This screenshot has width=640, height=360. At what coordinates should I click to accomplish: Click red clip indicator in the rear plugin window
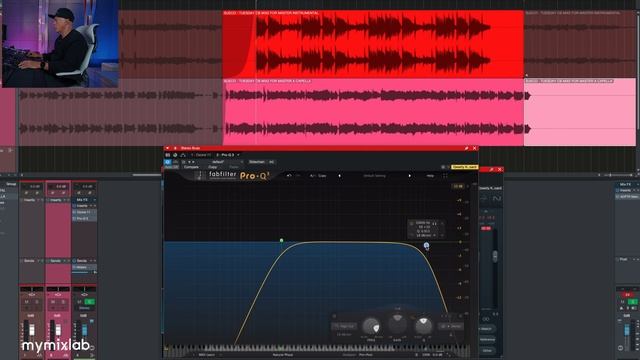click(486, 229)
